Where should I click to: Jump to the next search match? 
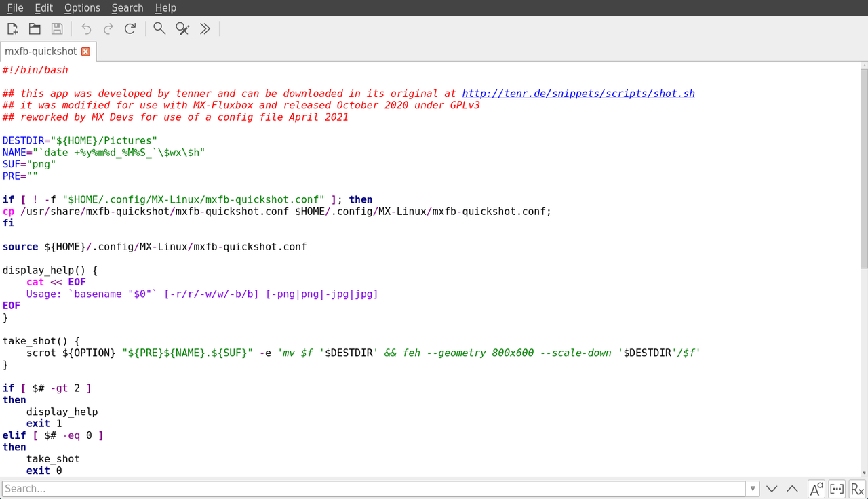(x=772, y=488)
